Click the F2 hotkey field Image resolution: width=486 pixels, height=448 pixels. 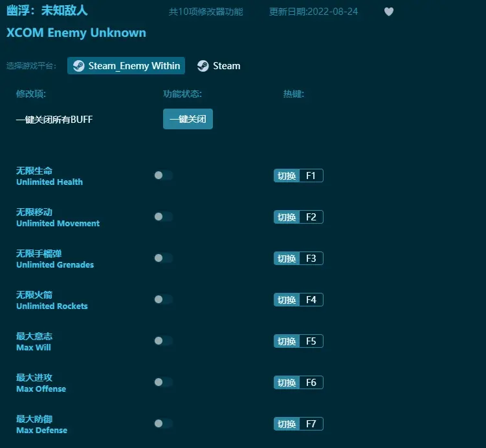(x=311, y=217)
